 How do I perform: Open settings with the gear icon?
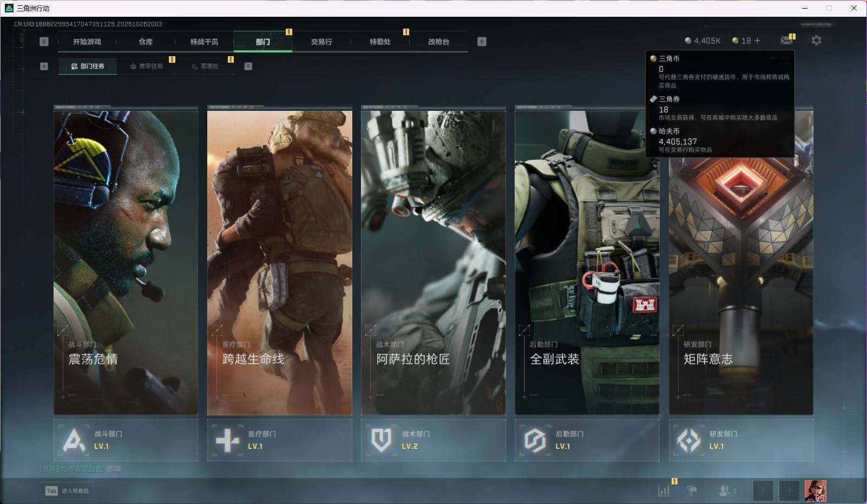point(816,41)
